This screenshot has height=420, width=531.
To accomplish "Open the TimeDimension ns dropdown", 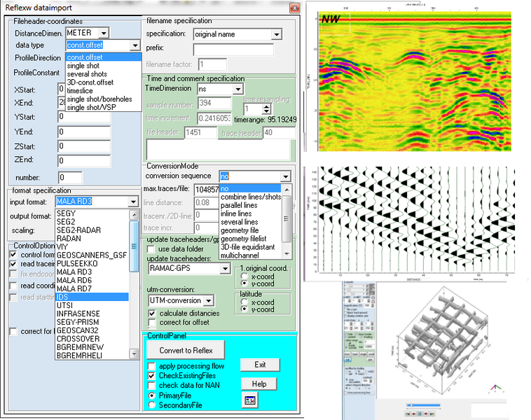I will pyautogui.click(x=237, y=90).
